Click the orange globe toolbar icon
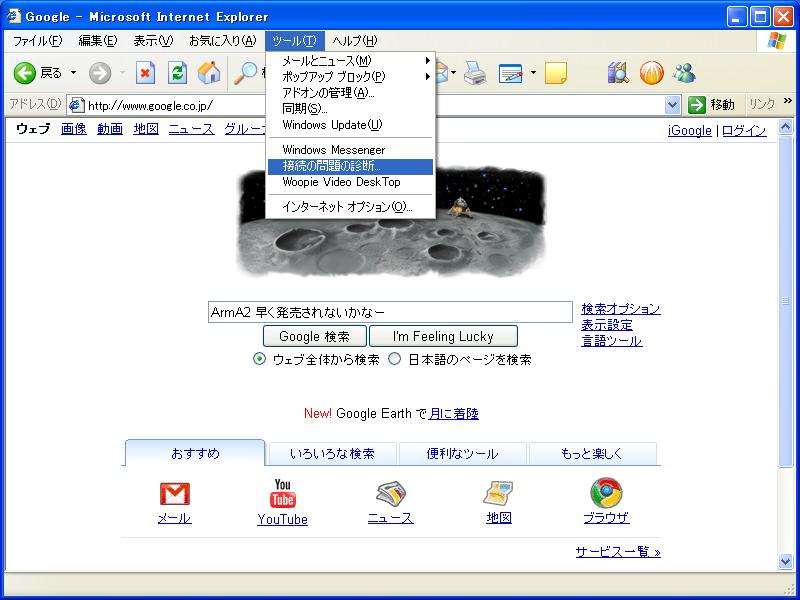 pos(652,73)
